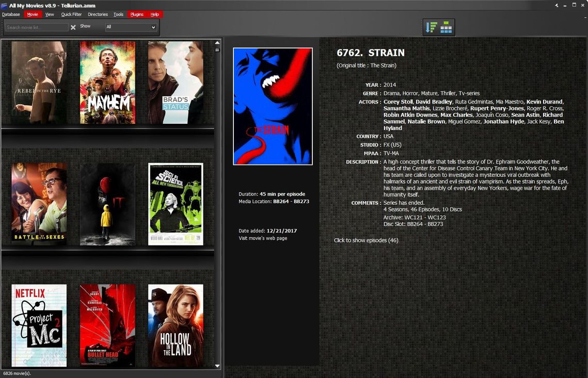
Task: Select the Bullet Head poster
Action: [107, 325]
